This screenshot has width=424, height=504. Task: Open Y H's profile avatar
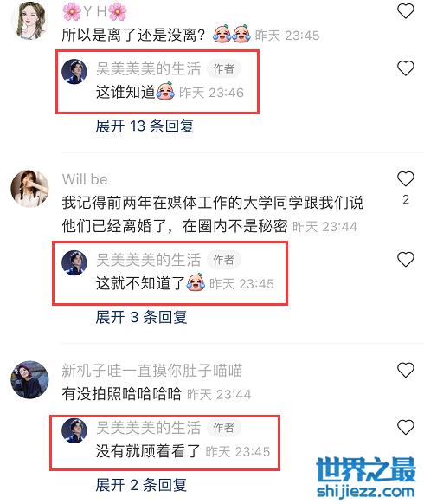point(29,21)
